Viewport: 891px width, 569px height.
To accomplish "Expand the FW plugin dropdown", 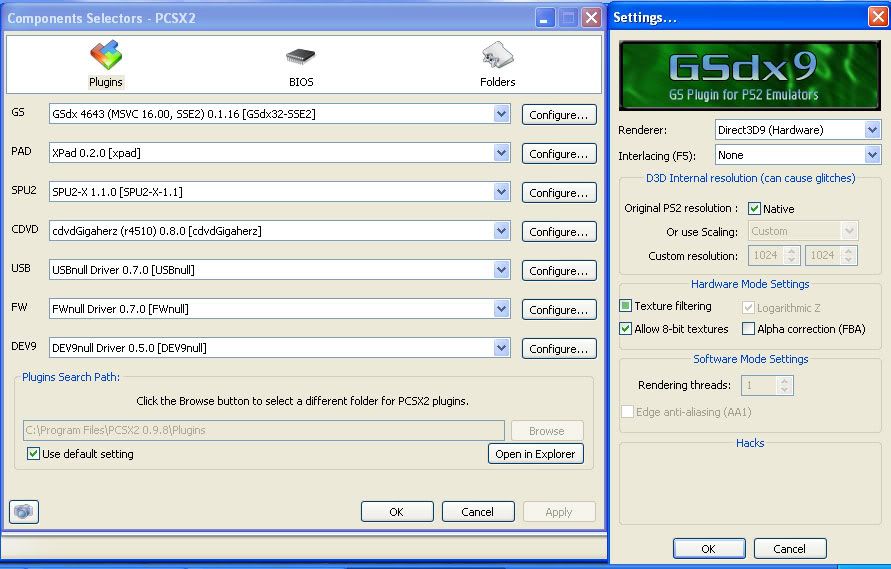I will (x=501, y=309).
